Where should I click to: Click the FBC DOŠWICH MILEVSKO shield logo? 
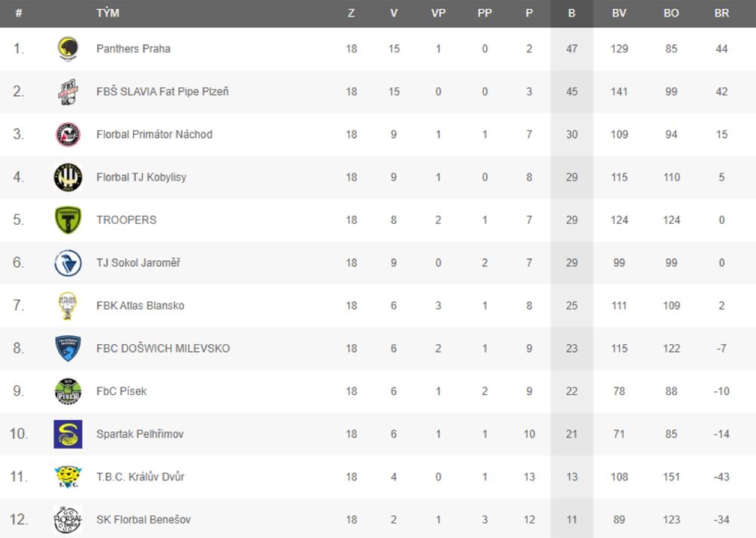pos(68,348)
